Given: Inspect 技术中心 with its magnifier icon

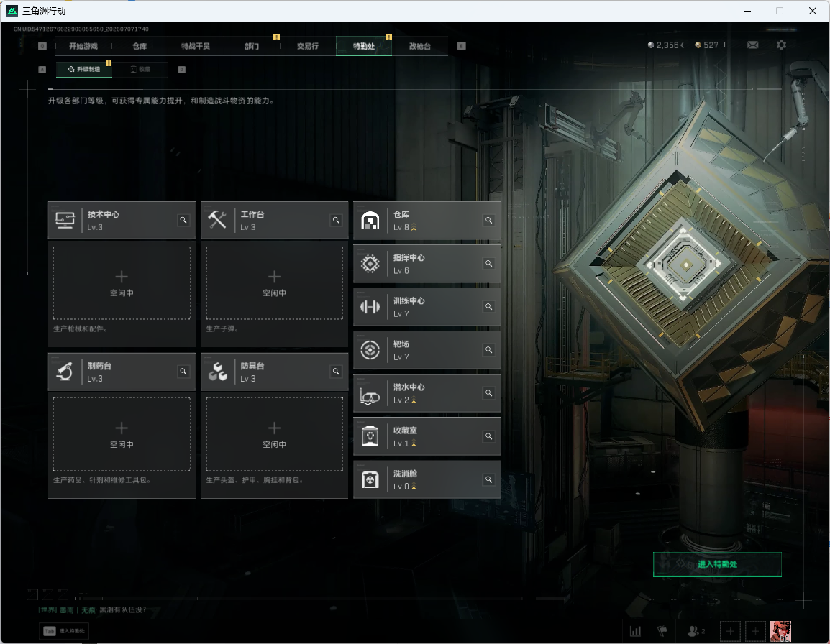Looking at the screenshot, I should (x=183, y=220).
